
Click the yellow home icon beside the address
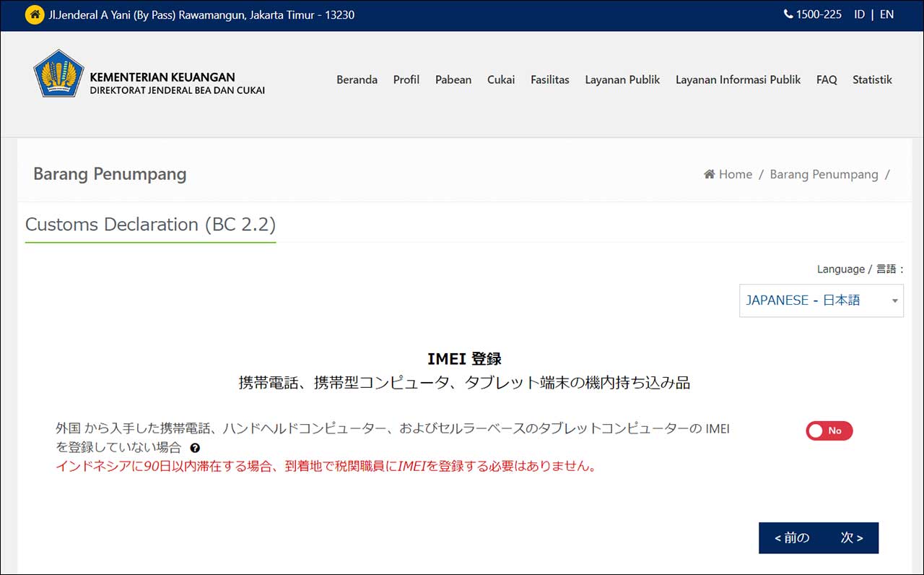34,14
